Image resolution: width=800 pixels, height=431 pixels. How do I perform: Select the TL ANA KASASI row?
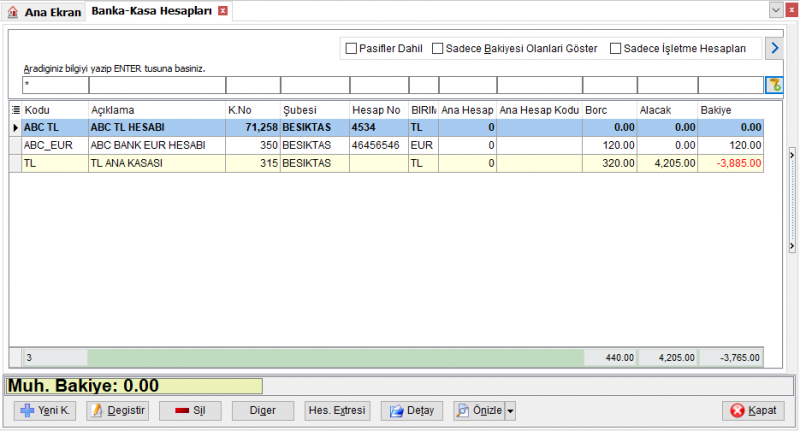click(387, 163)
